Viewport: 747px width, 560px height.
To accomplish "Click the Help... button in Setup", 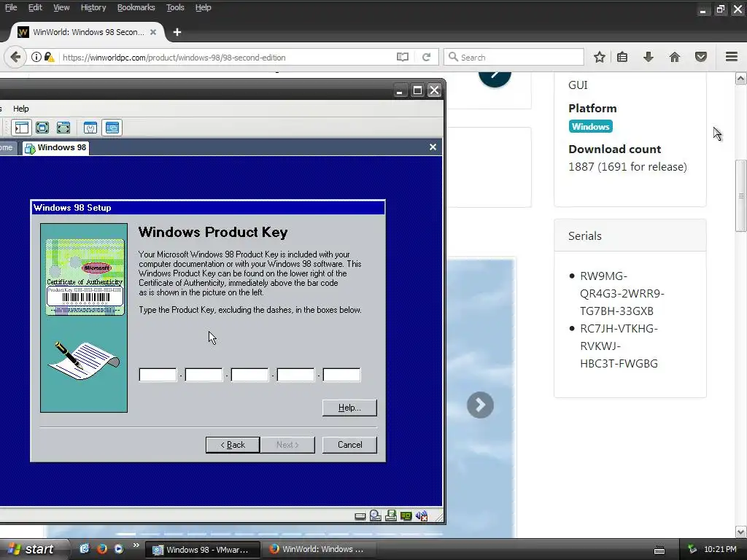I will [x=349, y=408].
